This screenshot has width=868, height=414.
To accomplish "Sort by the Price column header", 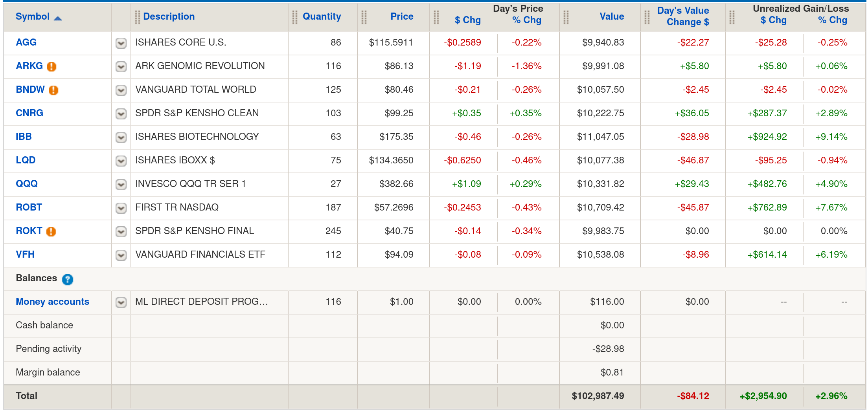I will (401, 16).
